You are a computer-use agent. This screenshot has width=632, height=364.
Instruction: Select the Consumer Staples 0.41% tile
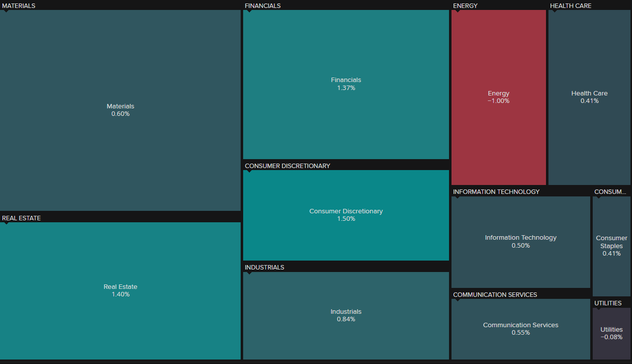click(611, 246)
